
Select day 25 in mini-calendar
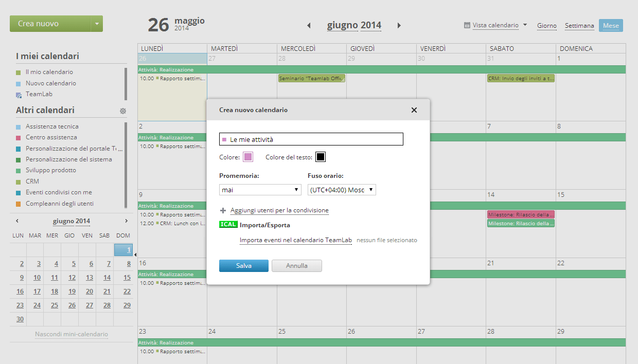[x=55, y=305]
